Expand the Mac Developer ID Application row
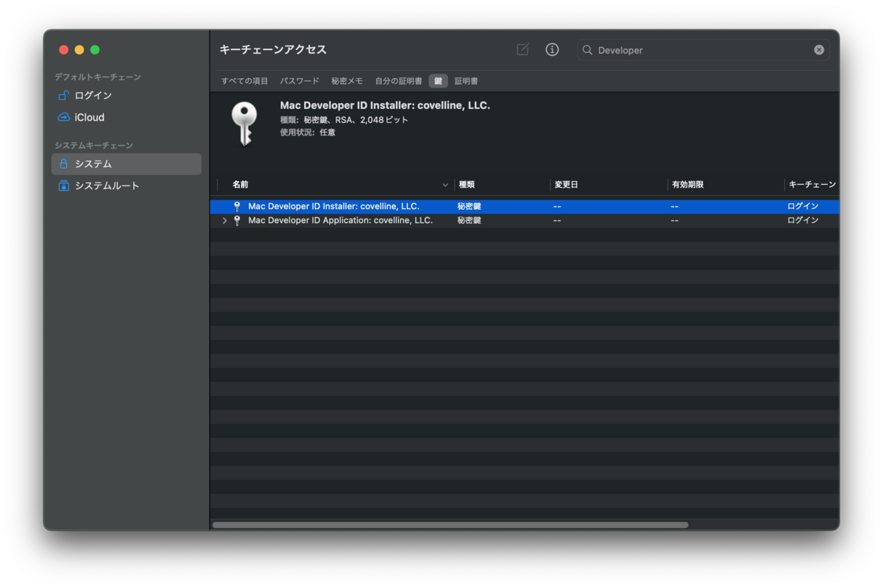The height and width of the screenshot is (588, 883). [224, 221]
